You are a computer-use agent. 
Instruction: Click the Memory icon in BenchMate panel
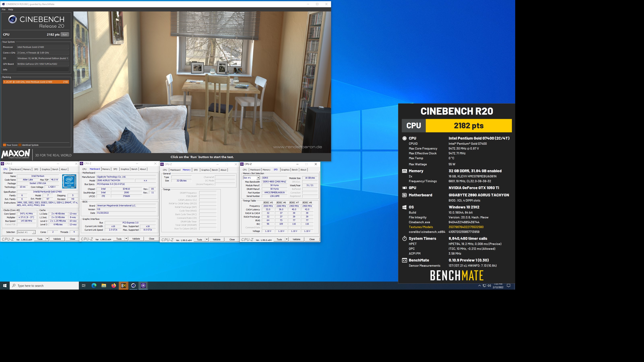(x=404, y=171)
